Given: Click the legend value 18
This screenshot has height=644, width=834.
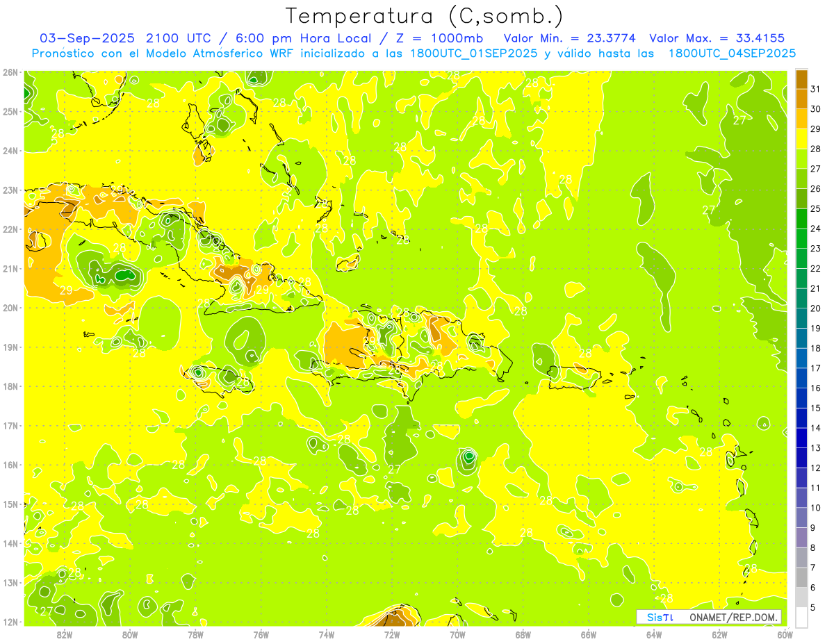Looking at the screenshot, I should tap(816, 348).
